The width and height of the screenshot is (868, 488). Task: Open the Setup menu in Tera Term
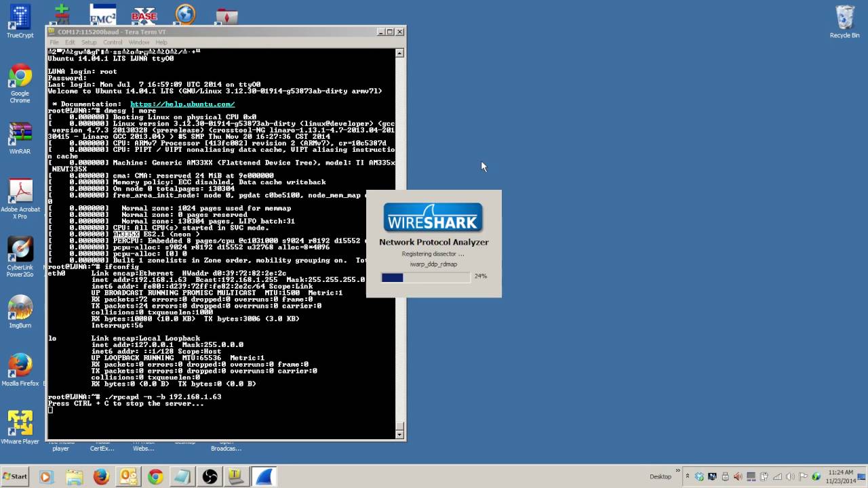click(89, 42)
